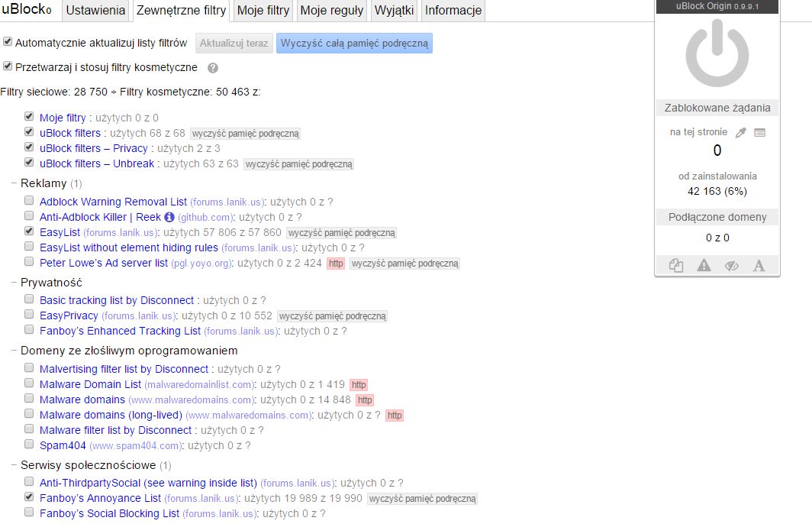Screen dimensions: 812x524
Task: Toggle the strict blocking warning triangle icon
Action: coord(704,265)
